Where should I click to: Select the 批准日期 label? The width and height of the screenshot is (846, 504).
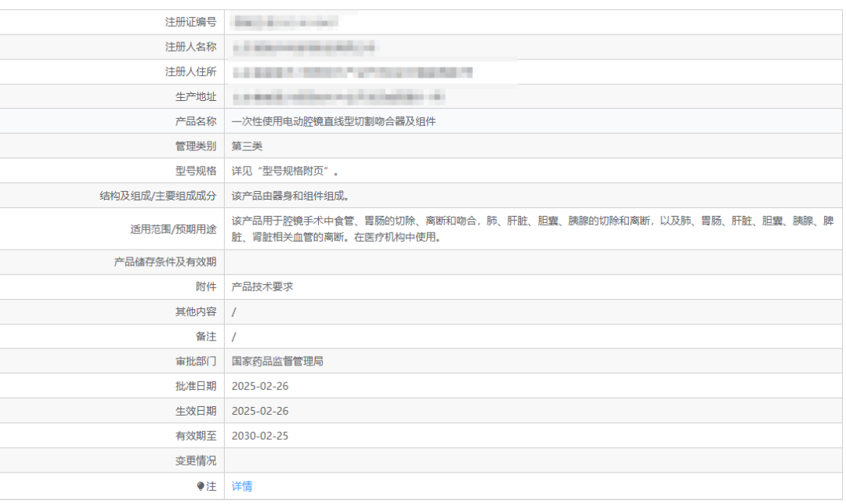(x=196, y=386)
